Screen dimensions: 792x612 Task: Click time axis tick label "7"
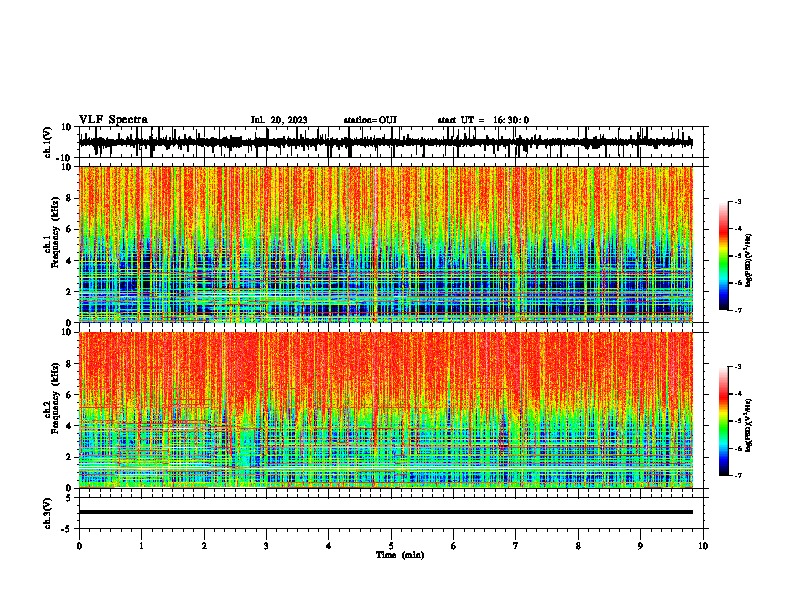coord(516,546)
